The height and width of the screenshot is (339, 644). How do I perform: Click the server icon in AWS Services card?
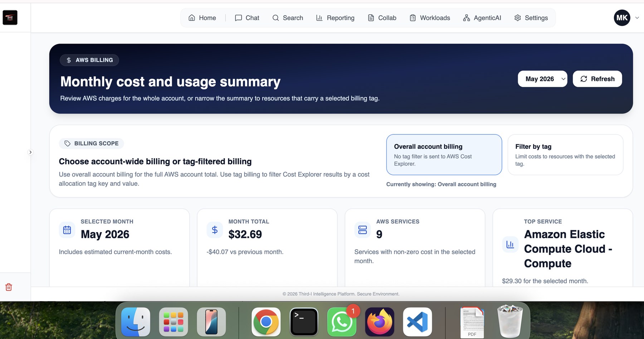coord(362,230)
